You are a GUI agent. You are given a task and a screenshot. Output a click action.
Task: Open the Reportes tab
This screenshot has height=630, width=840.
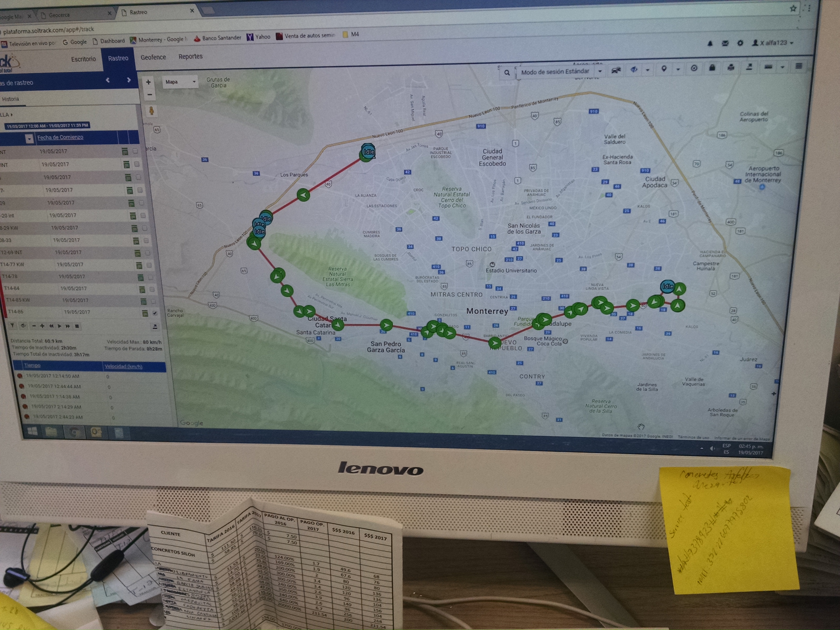(x=190, y=57)
